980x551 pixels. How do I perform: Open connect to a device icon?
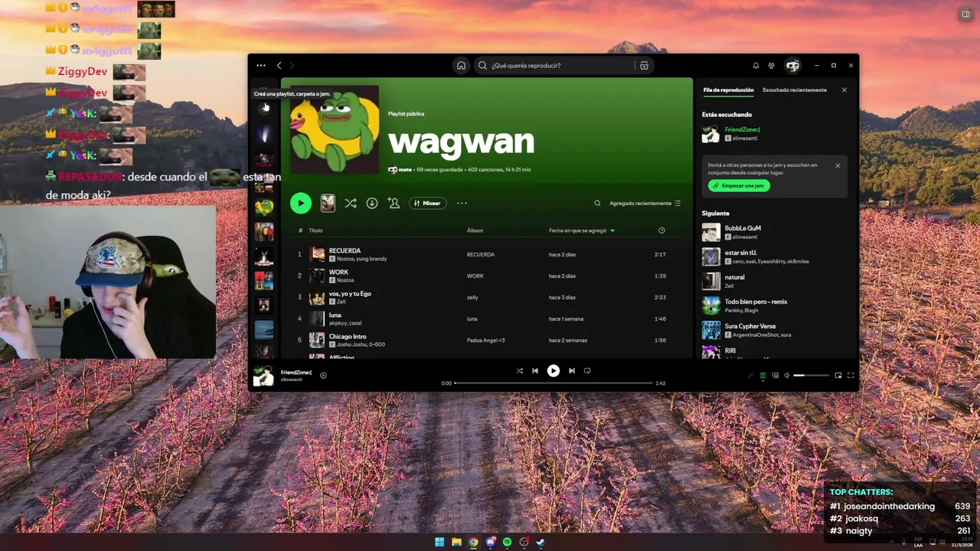[775, 376]
